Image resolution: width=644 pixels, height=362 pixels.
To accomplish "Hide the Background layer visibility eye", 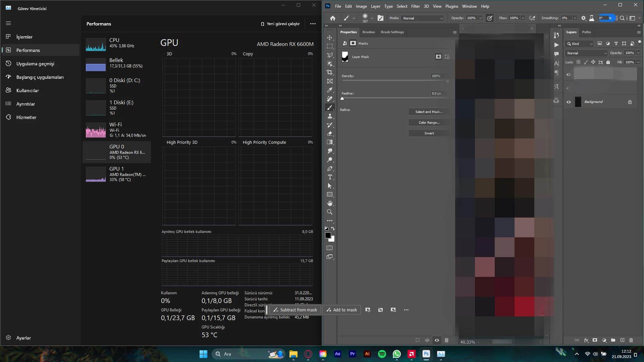I will coord(569,102).
